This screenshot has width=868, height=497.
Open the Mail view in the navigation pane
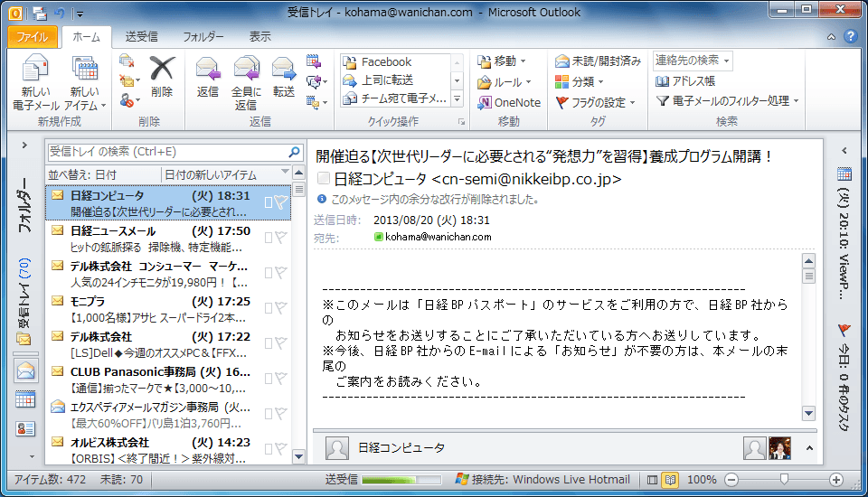pos(25,370)
